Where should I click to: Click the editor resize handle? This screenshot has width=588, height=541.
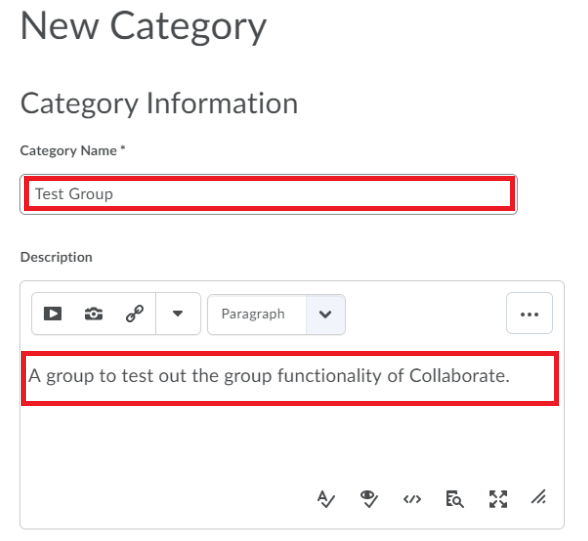coord(538,498)
